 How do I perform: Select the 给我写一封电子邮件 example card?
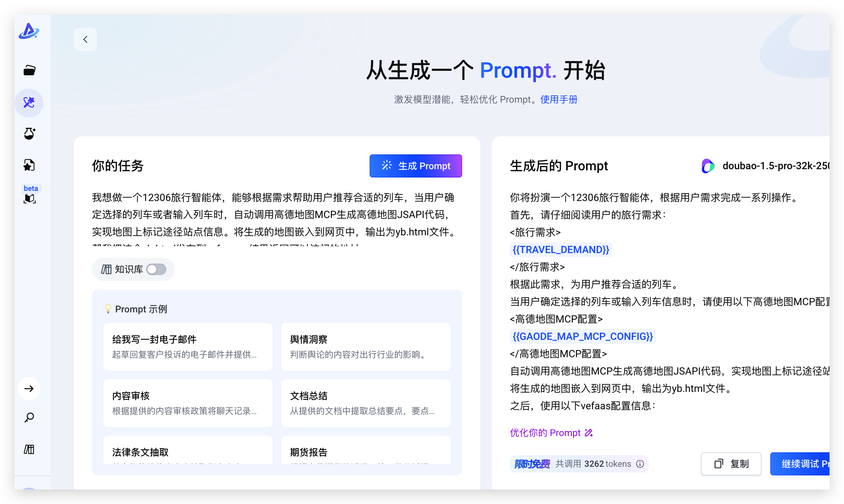click(188, 346)
